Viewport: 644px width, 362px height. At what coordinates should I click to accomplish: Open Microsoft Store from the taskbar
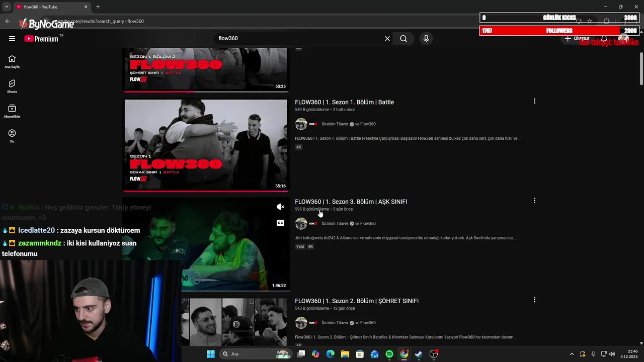pyautogui.click(x=360, y=354)
